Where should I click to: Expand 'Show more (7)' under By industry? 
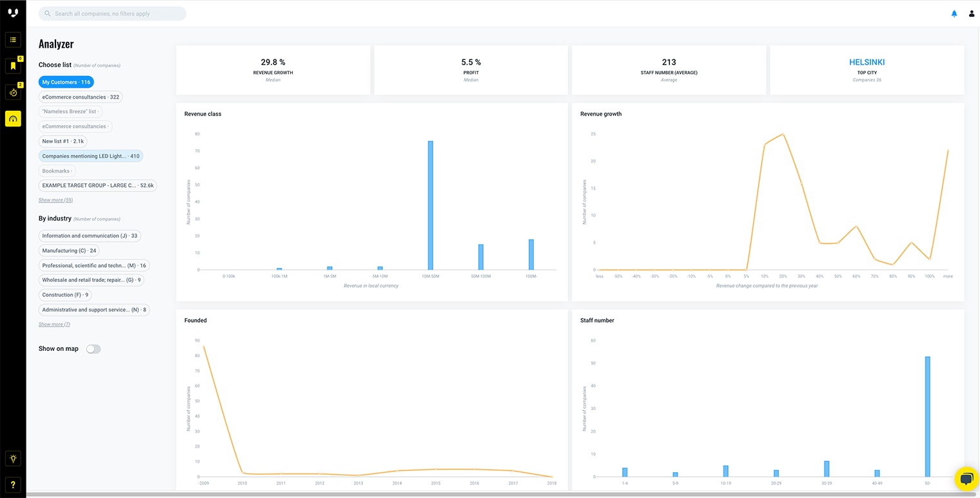(54, 324)
